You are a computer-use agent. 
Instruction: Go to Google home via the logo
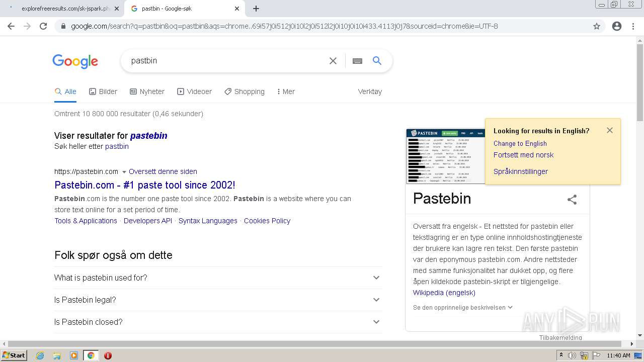click(x=75, y=61)
